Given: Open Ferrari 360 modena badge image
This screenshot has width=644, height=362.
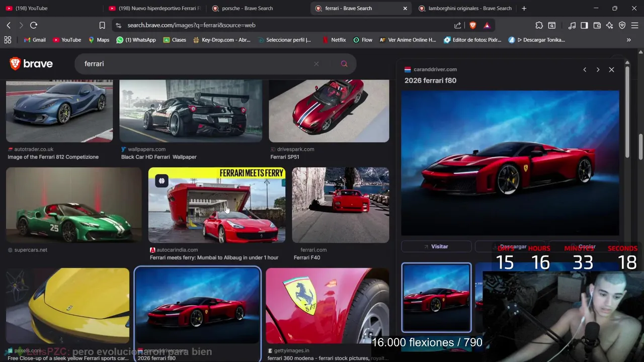Looking at the screenshot, I should (327, 306).
